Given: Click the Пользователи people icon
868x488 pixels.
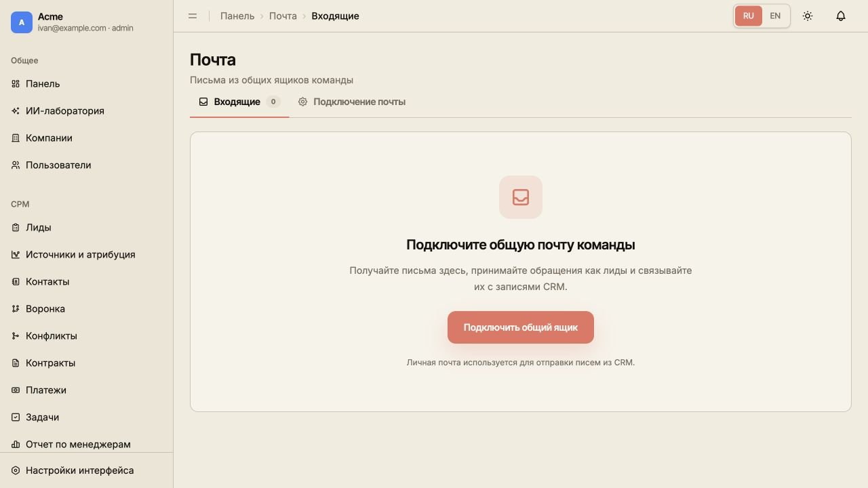Looking at the screenshot, I should 16,165.
